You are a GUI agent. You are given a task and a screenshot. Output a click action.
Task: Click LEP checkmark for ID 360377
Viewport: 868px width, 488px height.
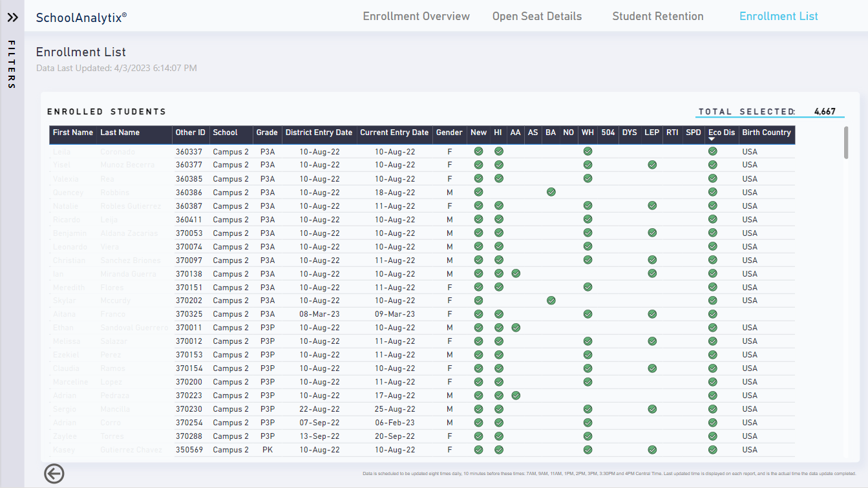pyautogui.click(x=652, y=165)
